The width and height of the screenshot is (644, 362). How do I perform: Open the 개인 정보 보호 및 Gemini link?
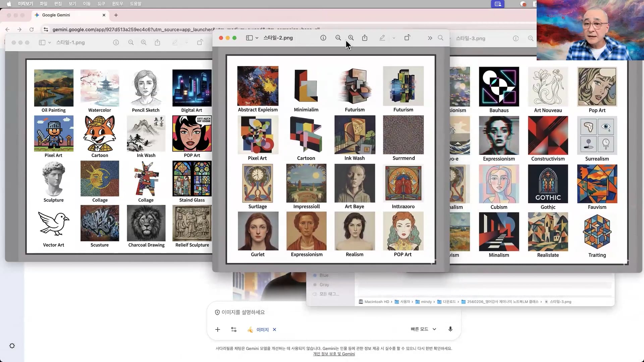coord(334,354)
